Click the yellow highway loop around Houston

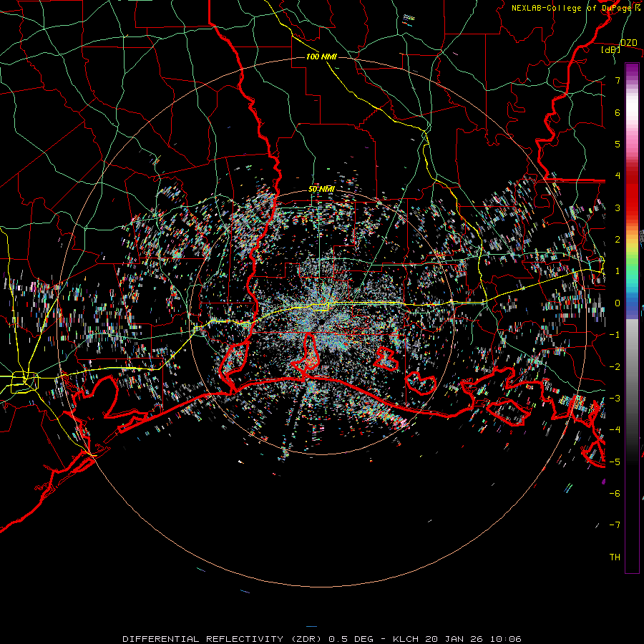tap(24, 382)
